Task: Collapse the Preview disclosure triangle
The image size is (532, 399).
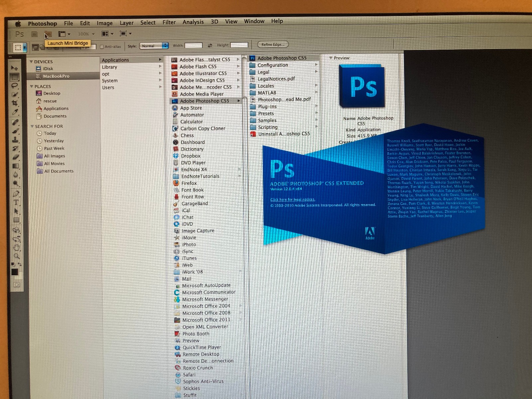Action: [x=331, y=58]
